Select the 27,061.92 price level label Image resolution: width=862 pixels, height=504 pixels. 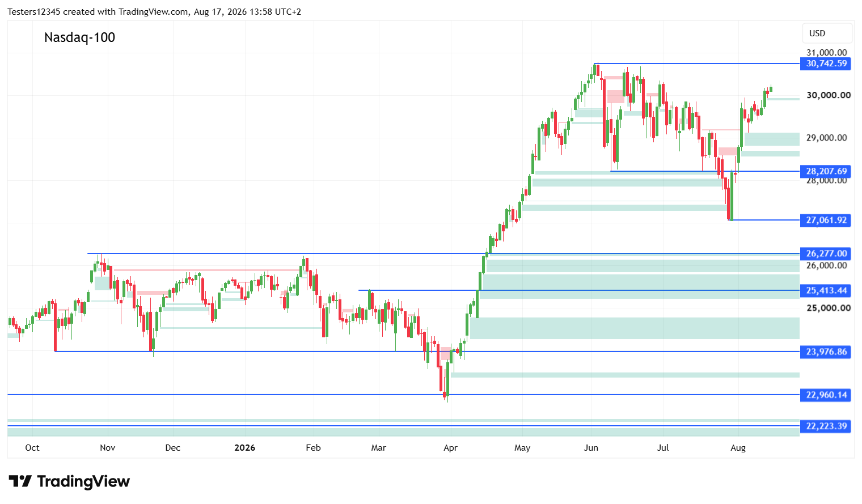[x=825, y=220]
